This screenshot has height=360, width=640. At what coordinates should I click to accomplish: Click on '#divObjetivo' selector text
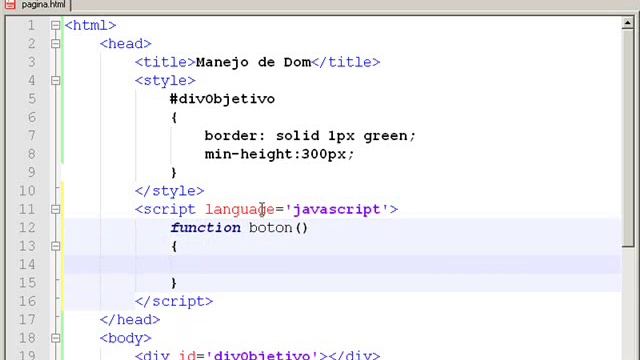[x=222, y=99]
